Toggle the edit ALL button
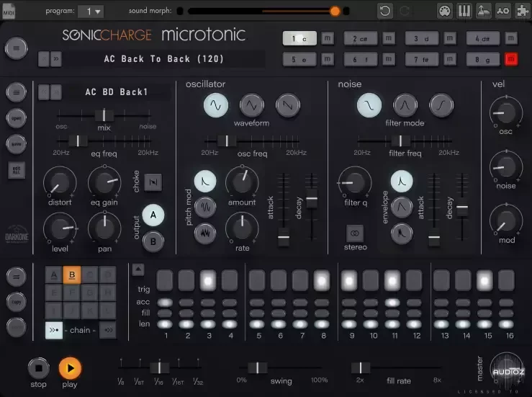 [17, 170]
